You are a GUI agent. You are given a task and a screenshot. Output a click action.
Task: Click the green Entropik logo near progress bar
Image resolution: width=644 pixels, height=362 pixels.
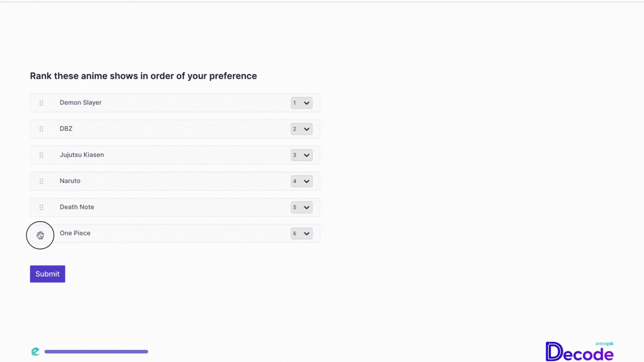pos(36,352)
